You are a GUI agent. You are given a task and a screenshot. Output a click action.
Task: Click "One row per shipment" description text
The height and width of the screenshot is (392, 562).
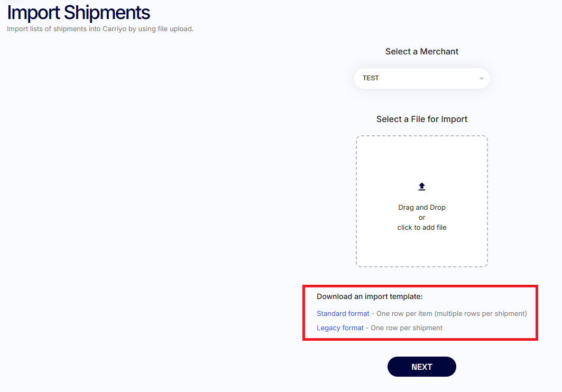coord(407,328)
